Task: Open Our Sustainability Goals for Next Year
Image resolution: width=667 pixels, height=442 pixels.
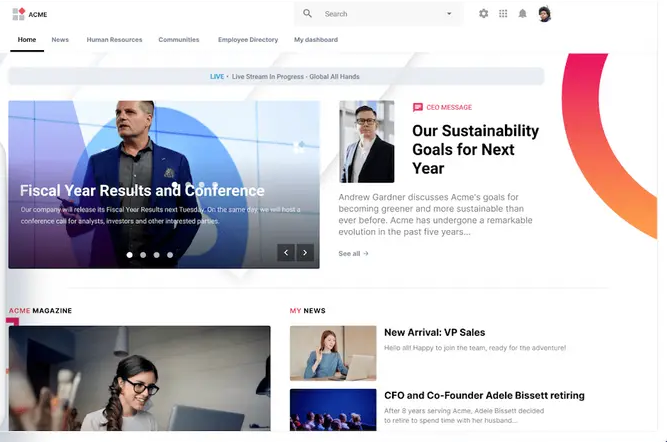Action: [x=476, y=149]
